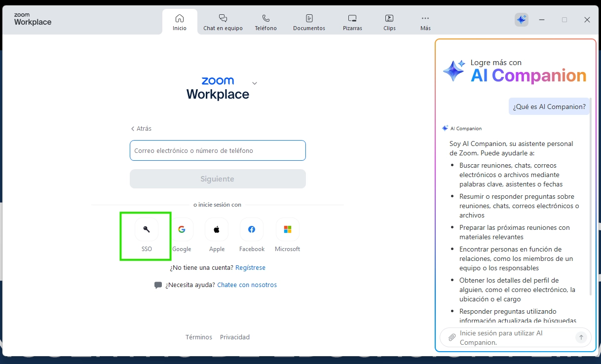The height and width of the screenshot is (364, 601).
Task: Focus the email or phone number field
Action: point(218,150)
